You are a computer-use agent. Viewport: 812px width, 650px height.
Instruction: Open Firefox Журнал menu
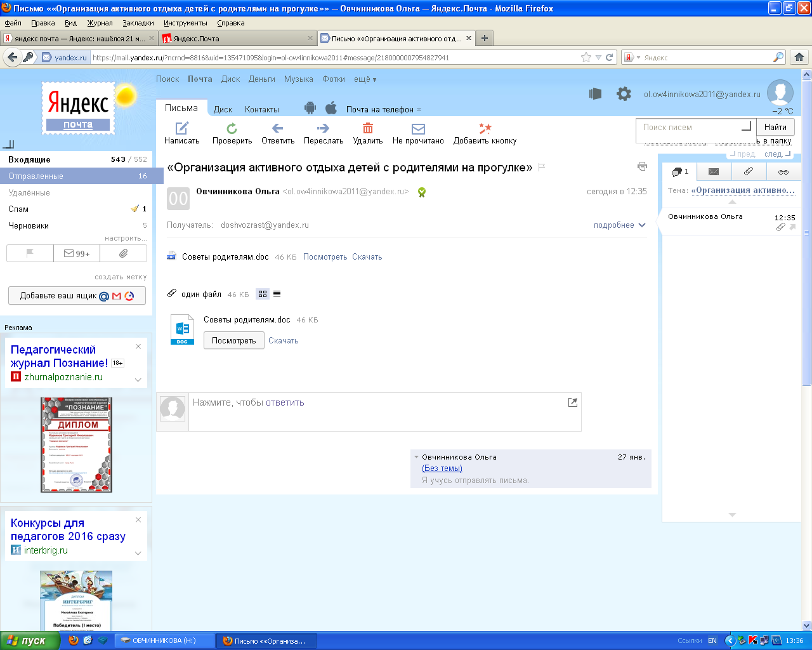point(100,23)
